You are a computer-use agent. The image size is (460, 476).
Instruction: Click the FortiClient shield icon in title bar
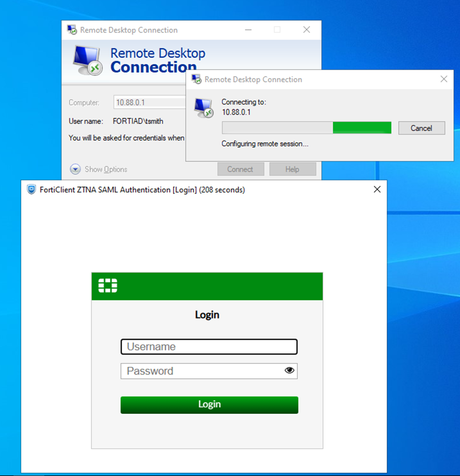pyautogui.click(x=31, y=190)
